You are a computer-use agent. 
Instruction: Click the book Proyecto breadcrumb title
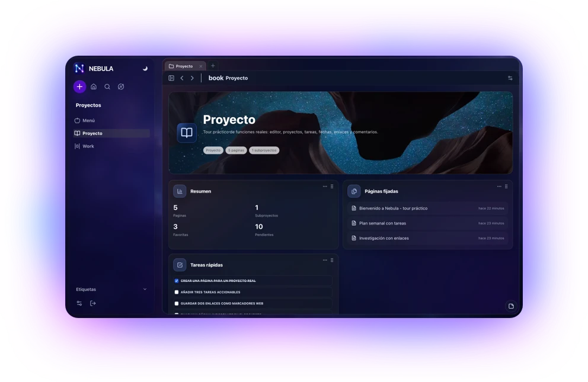point(228,78)
